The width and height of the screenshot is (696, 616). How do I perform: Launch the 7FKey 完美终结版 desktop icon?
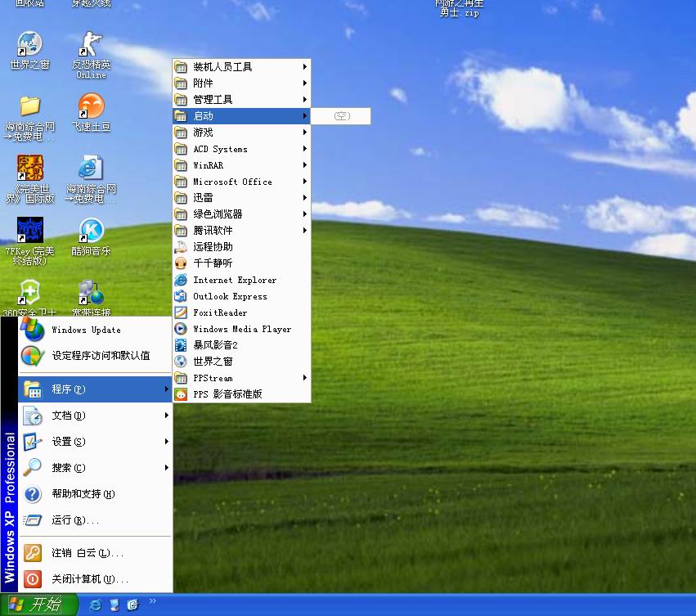(x=29, y=241)
